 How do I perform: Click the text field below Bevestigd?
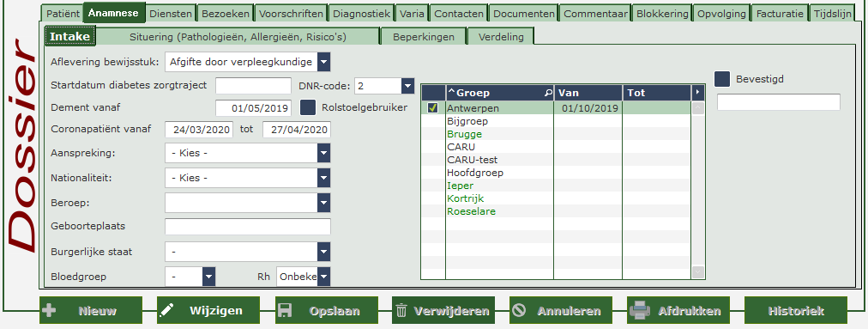click(778, 102)
